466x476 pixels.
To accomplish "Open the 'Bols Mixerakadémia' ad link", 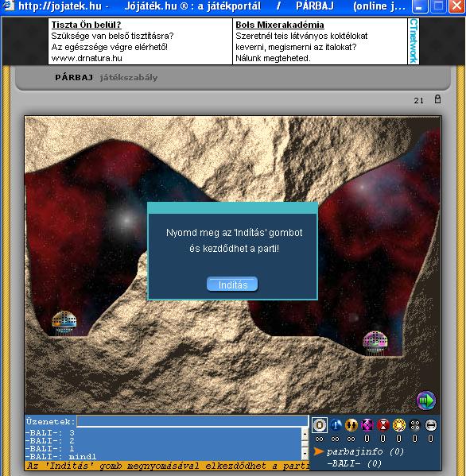I will coord(280,25).
